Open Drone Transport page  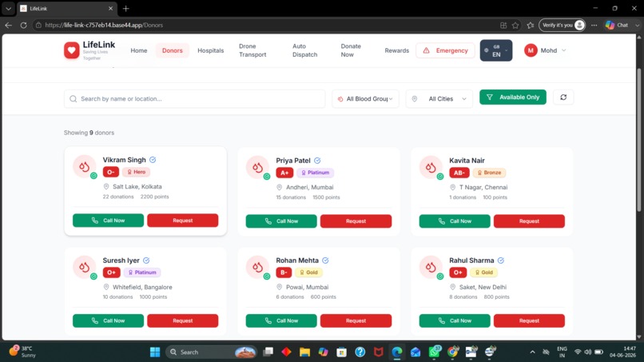252,50
